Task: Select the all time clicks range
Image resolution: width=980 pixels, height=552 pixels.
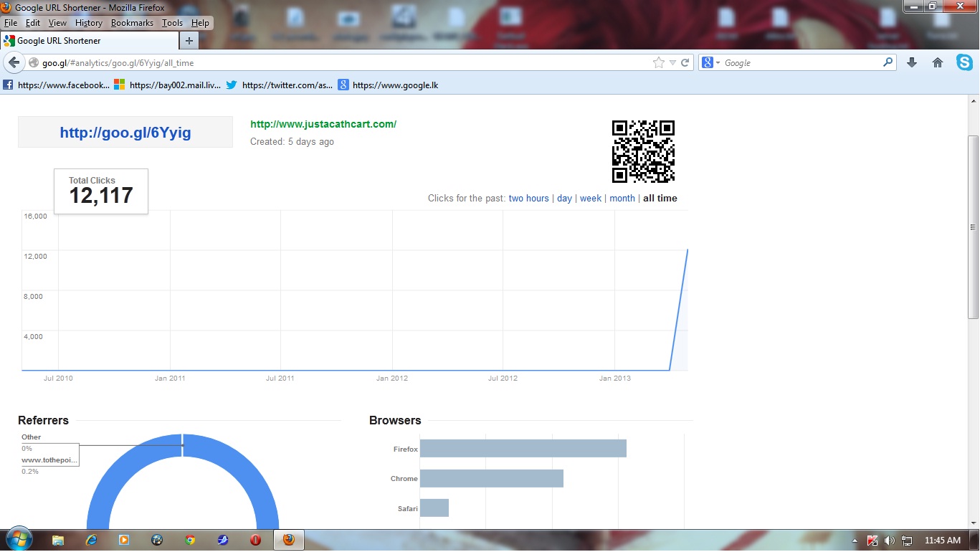Action: tap(660, 199)
